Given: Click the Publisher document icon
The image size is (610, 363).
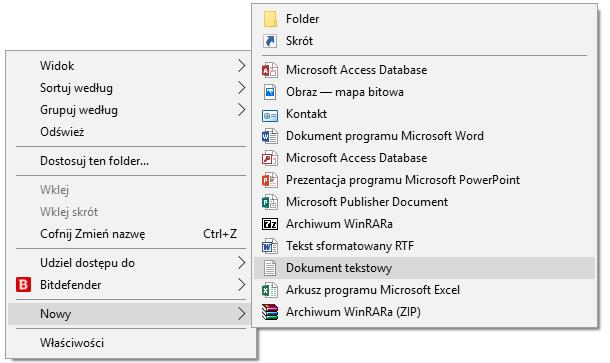Looking at the screenshot, I should 270,202.
